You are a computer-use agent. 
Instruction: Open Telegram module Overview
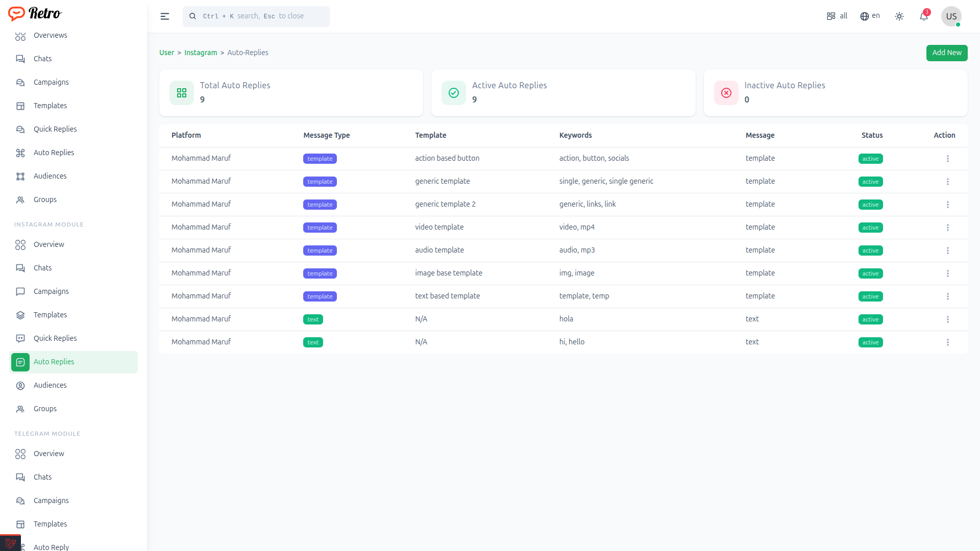pos(49,454)
